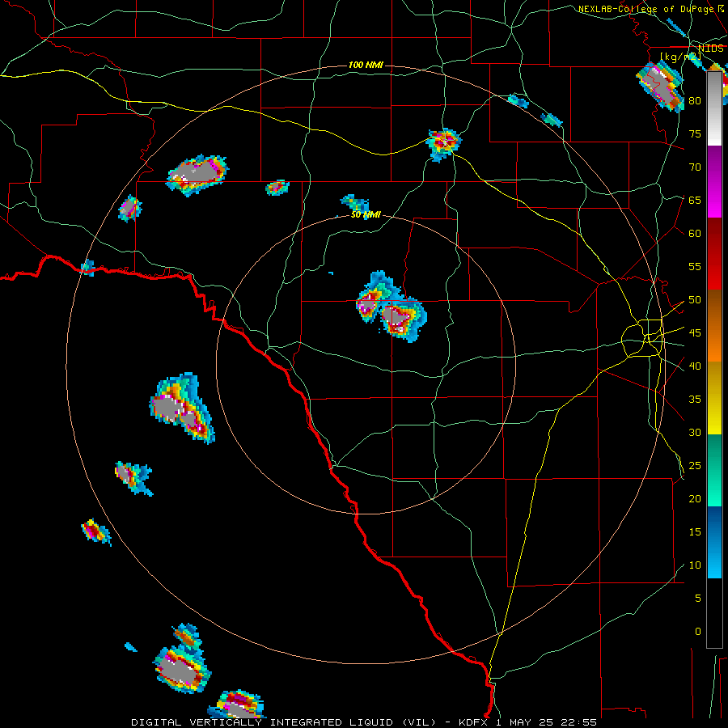This screenshot has height=728, width=728.
Task: Click the "[kg/m2]" units label
Action: pos(680,57)
